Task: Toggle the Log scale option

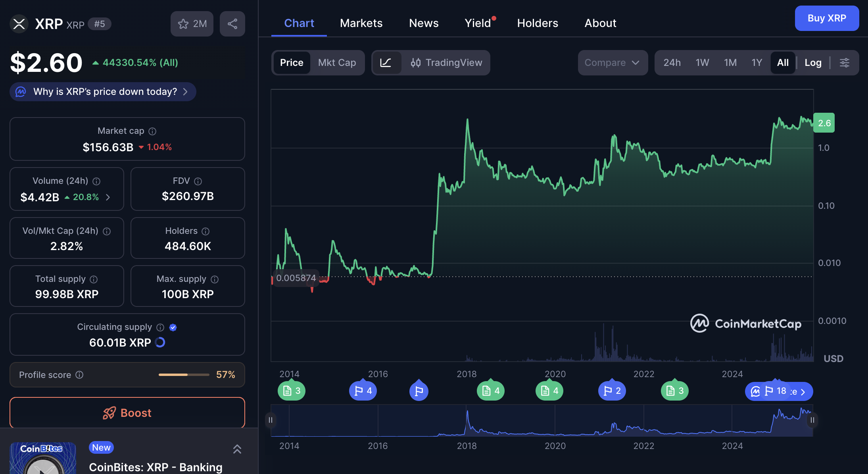Action: click(813, 63)
